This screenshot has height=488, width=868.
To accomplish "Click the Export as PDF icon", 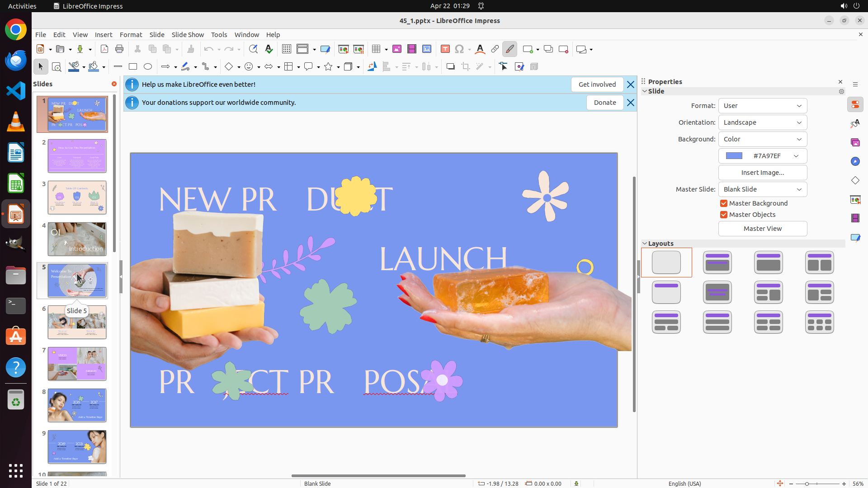I will coord(104,49).
